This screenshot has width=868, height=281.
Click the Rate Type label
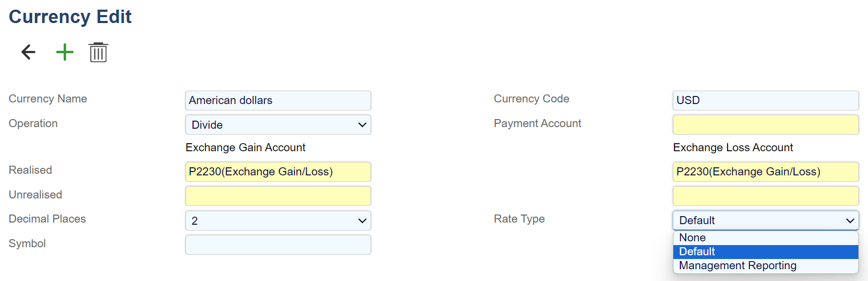[519, 219]
